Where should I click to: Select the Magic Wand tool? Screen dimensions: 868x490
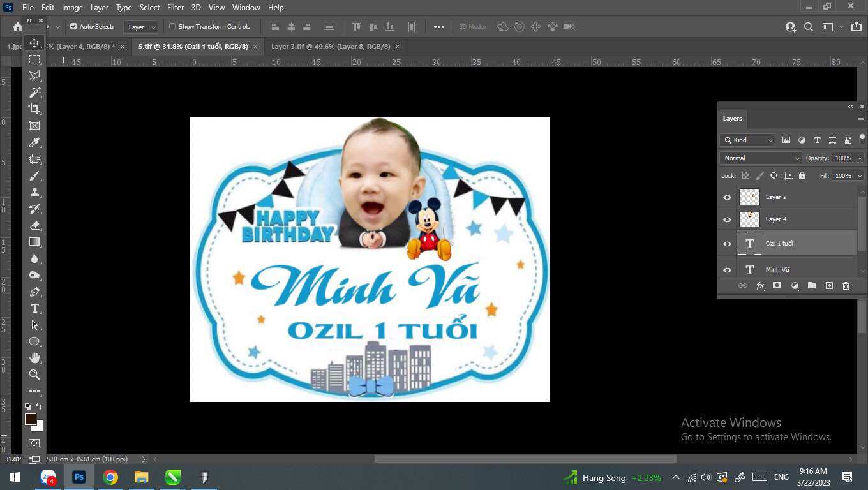click(x=34, y=93)
